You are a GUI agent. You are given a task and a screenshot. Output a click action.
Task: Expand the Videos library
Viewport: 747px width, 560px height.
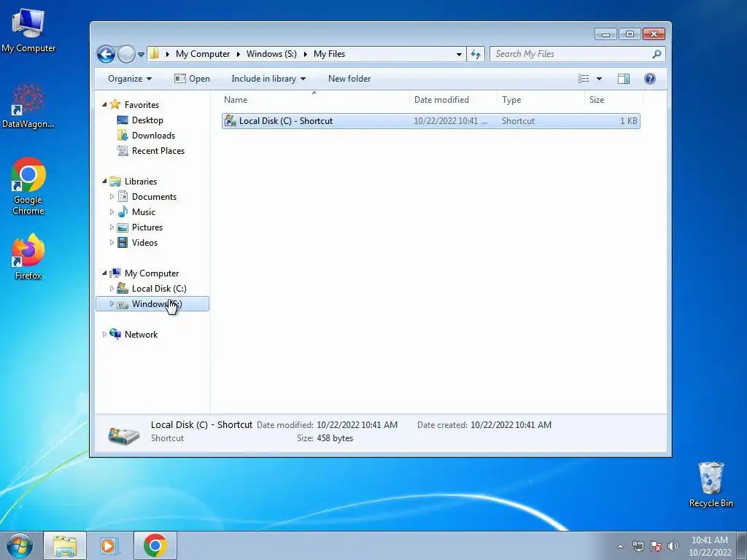pos(112,242)
